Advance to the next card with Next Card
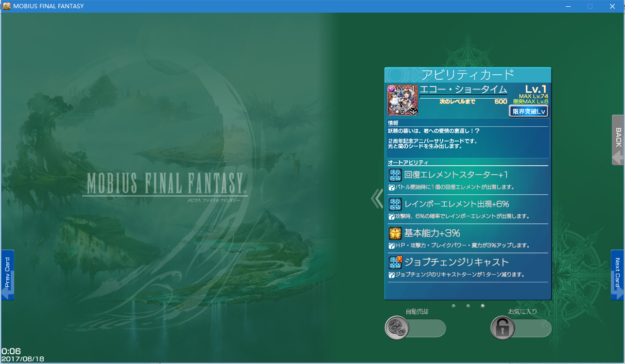 pyautogui.click(x=617, y=275)
